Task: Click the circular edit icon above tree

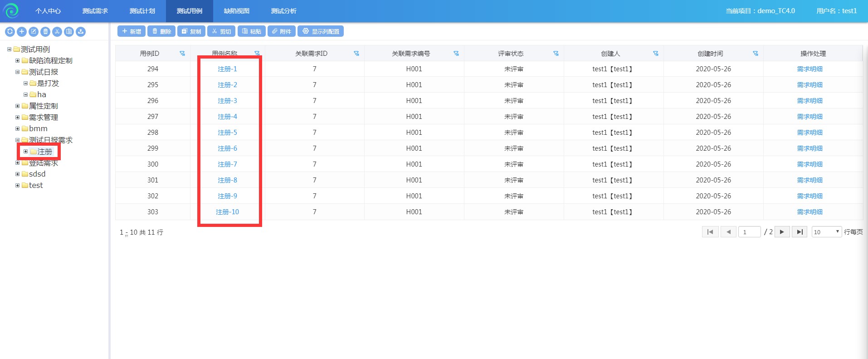Action: click(34, 31)
